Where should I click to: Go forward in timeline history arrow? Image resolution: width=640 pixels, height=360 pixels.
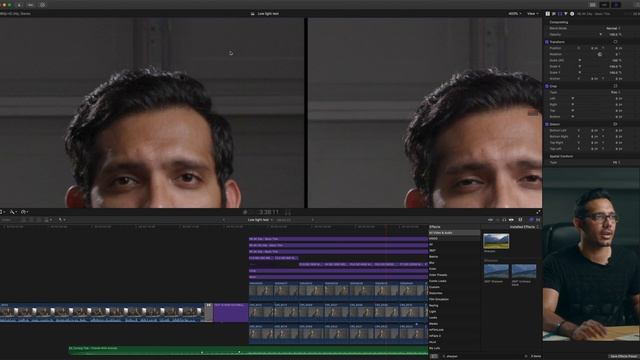click(313, 220)
